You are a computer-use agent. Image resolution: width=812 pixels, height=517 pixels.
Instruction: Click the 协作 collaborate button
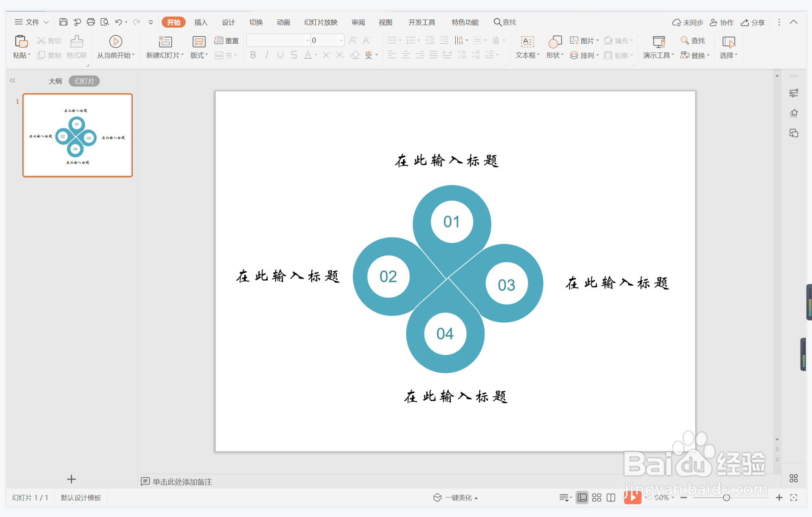[x=722, y=22]
